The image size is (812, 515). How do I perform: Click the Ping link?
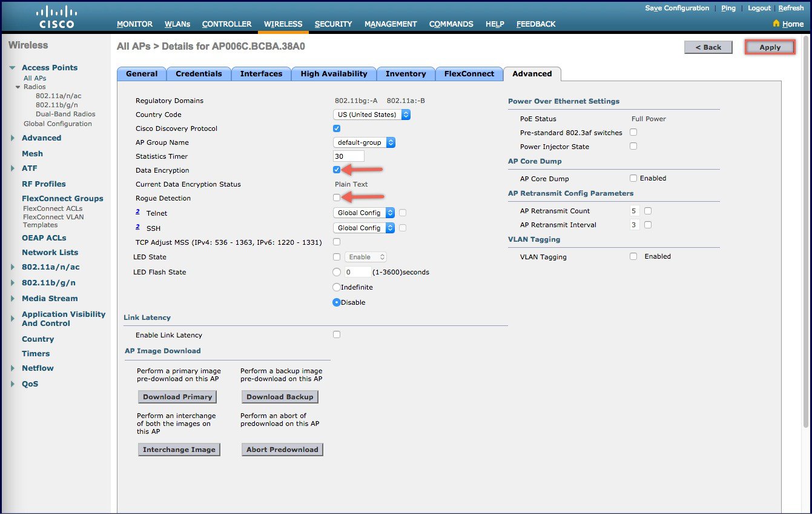pyautogui.click(x=728, y=8)
